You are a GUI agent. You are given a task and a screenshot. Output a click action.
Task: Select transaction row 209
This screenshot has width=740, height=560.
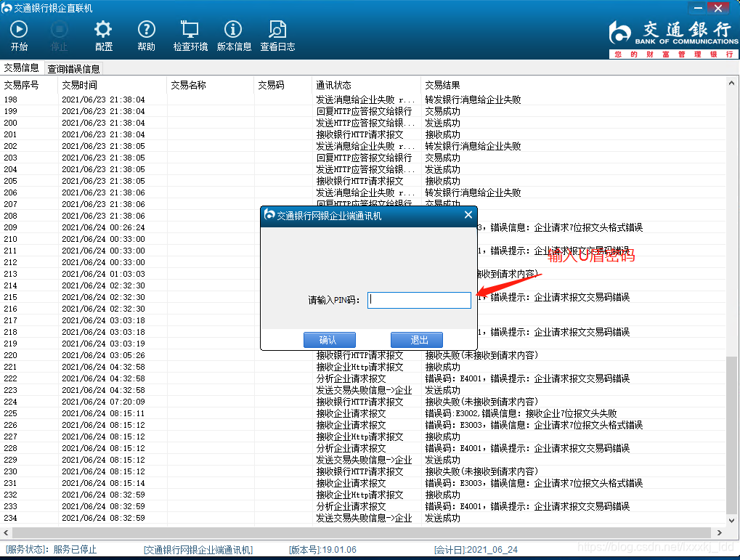(362, 227)
